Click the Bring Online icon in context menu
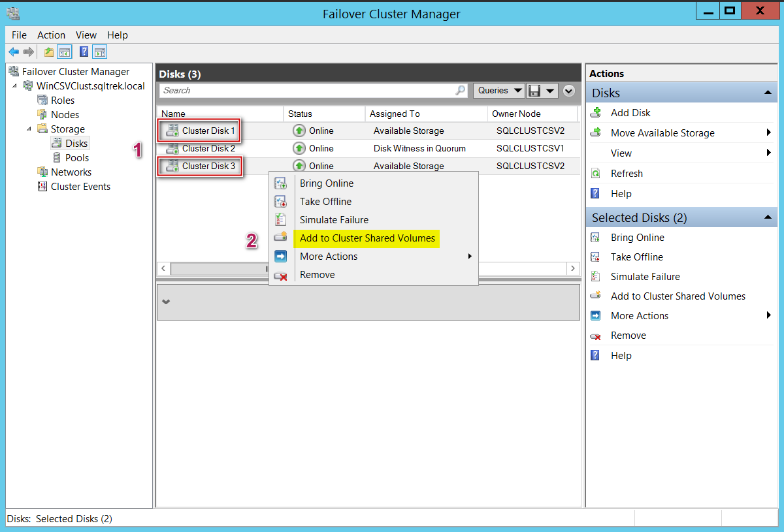The height and width of the screenshot is (532, 784). [280, 183]
